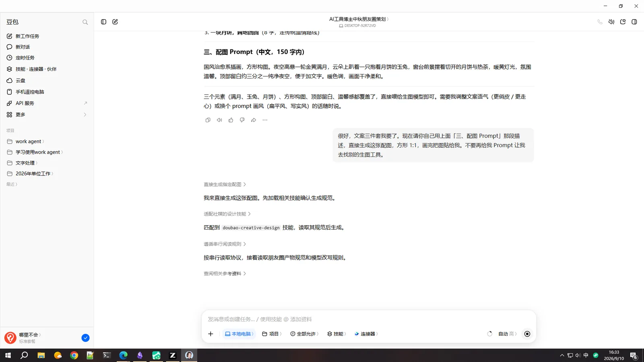The width and height of the screenshot is (644, 362).
Task: Dislike the reply with the thumbs-down icon
Action: click(x=242, y=120)
